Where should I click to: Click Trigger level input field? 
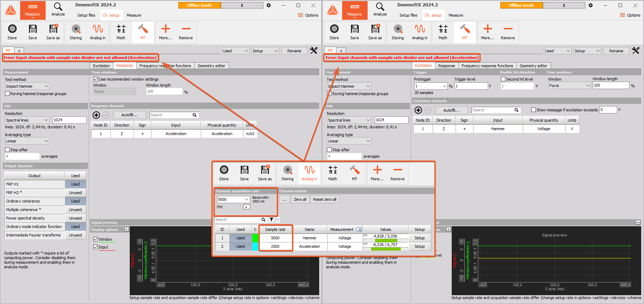point(471,86)
